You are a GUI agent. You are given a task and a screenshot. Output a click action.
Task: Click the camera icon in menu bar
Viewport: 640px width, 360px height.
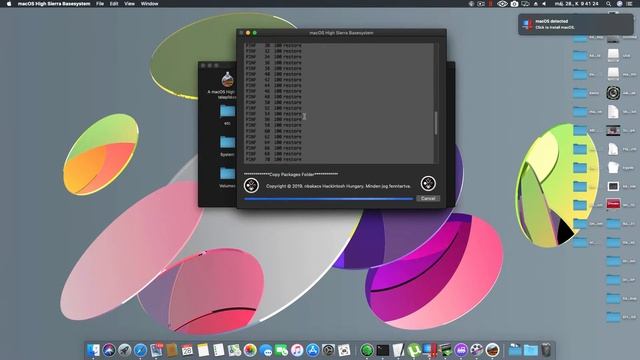(514, 4)
